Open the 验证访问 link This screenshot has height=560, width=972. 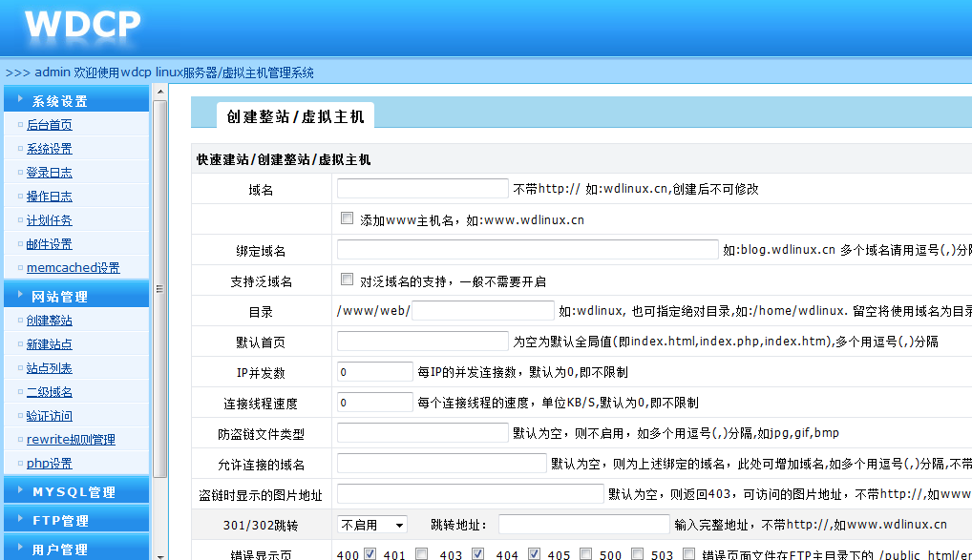coord(49,416)
